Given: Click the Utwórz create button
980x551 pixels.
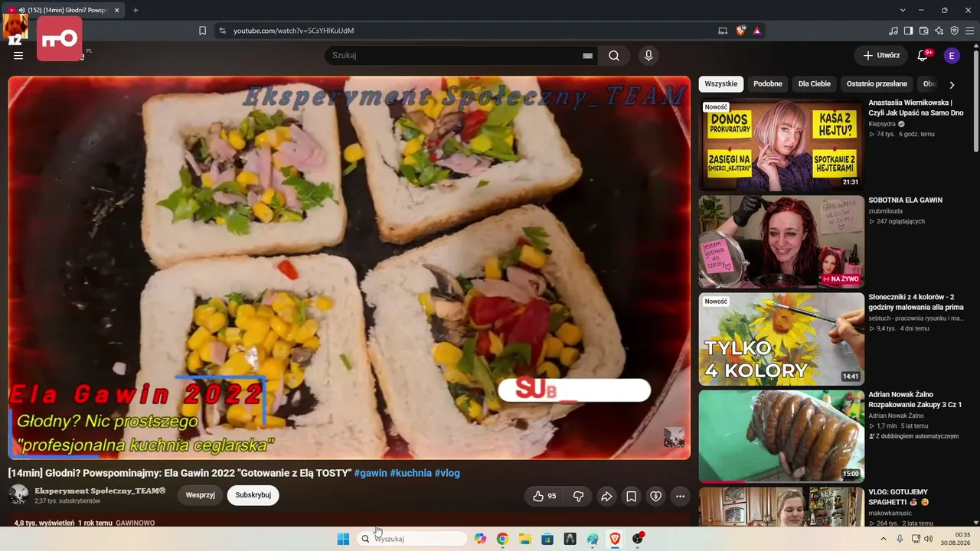Looking at the screenshot, I should (881, 55).
